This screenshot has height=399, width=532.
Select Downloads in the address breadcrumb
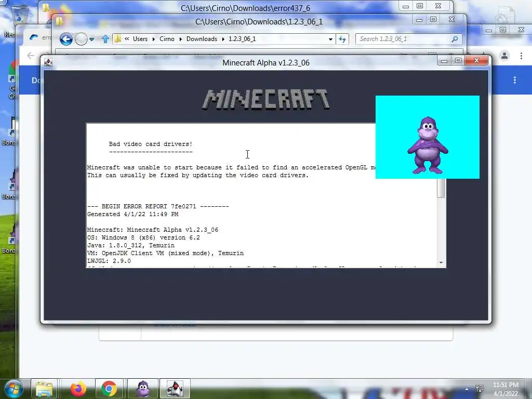click(x=202, y=39)
